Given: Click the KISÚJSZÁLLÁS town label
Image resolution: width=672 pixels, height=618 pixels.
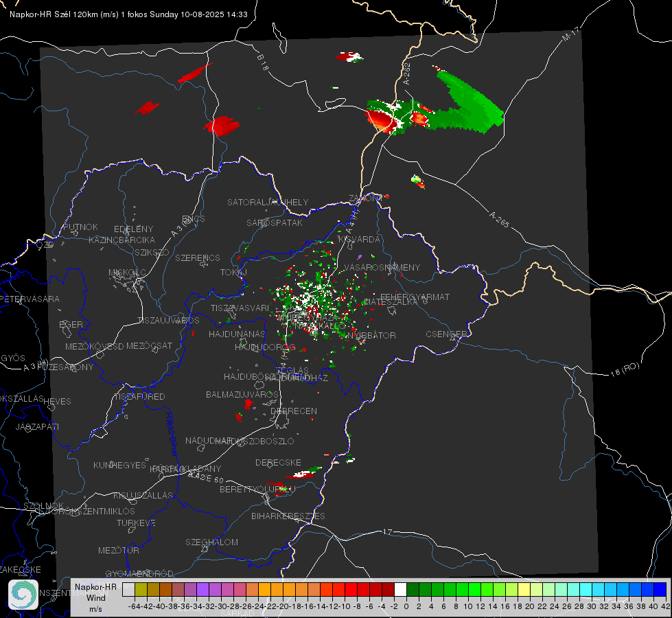Looking at the screenshot, I should coord(143,495).
